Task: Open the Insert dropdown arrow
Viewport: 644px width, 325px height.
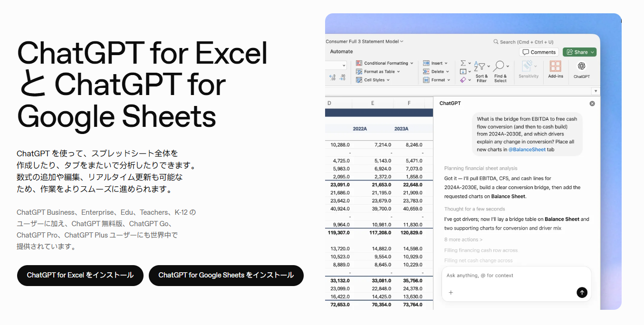Action: coord(446,63)
